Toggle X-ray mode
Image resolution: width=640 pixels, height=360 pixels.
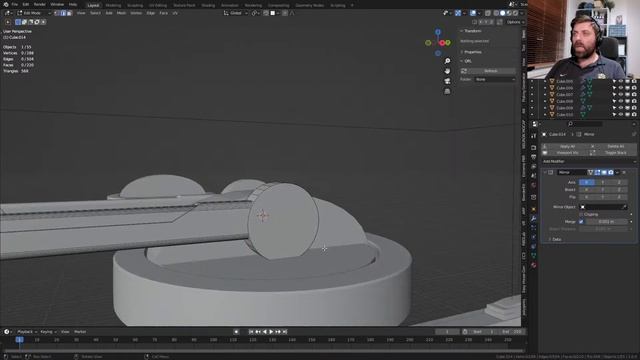point(488,13)
